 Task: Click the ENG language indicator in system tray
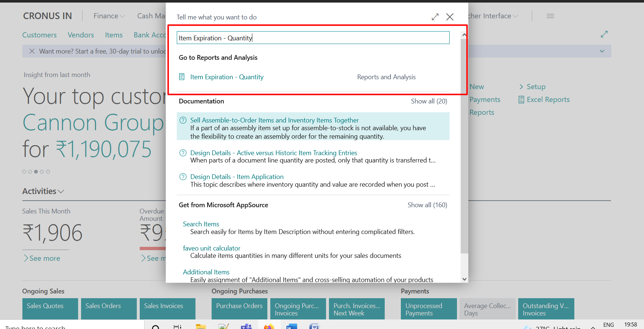608,325
